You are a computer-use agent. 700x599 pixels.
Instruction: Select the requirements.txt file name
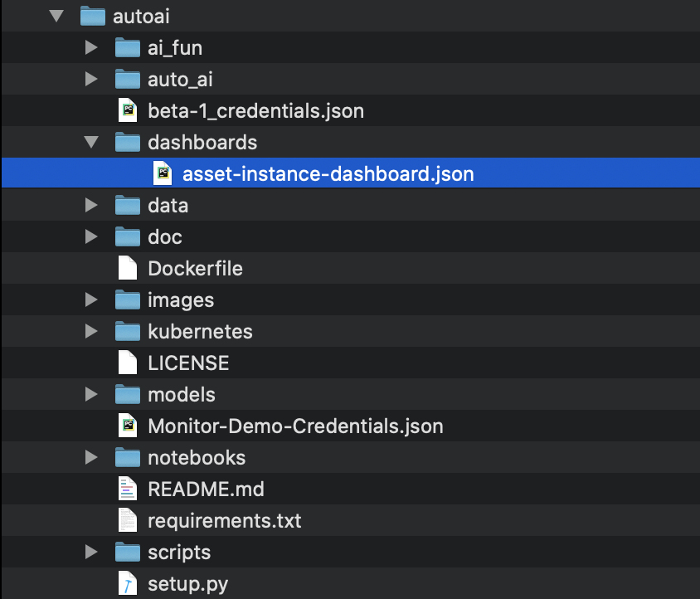pyautogui.click(x=225, y=521)
